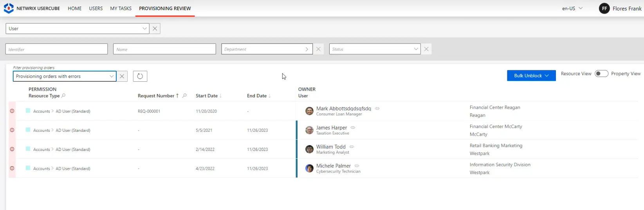
Task: Click the Netwrix Usercube logo icon
Action: (x=9, y=8)
